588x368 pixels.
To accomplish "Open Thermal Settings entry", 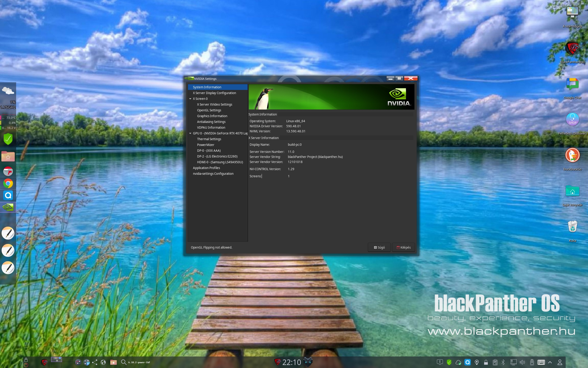I will (x=209, y=139).
